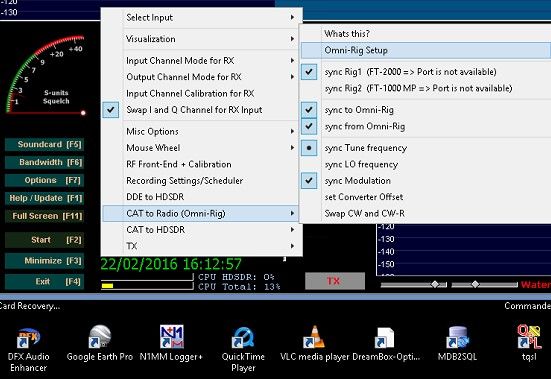Open N1MM Logger+ desktop shortcut
The width and height of the screenshot is (551, 379).
[x=171, y=344]
